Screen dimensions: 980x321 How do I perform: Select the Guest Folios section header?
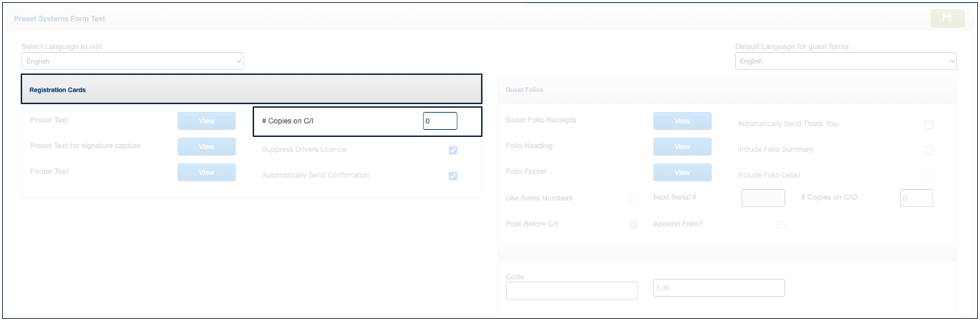727,90
